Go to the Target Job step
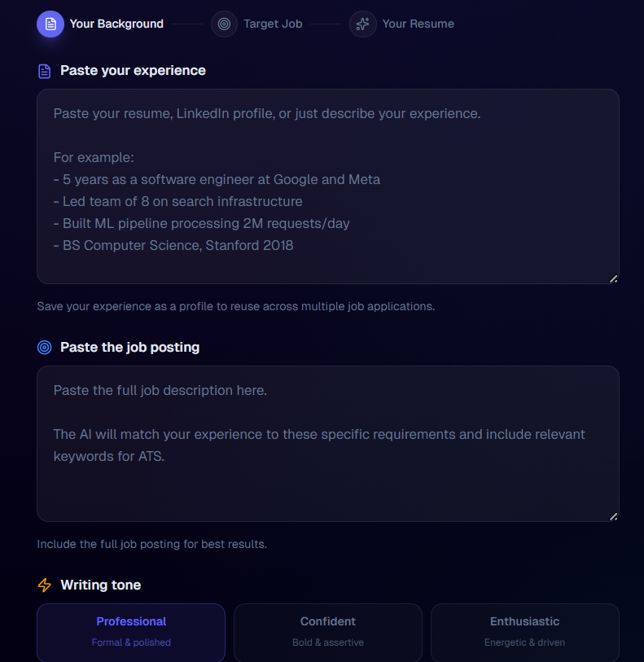 coord(273,24)
